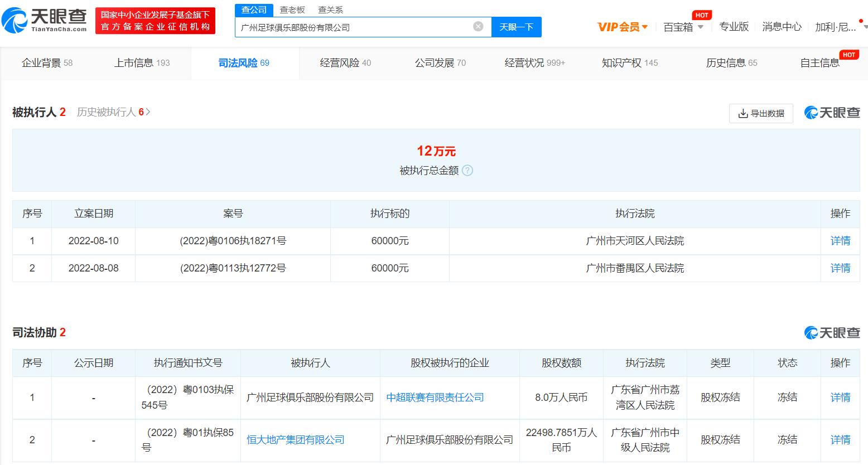Open the 经营状况 tab
Screen dimensions: 868x465
click(x=535, y=63)
